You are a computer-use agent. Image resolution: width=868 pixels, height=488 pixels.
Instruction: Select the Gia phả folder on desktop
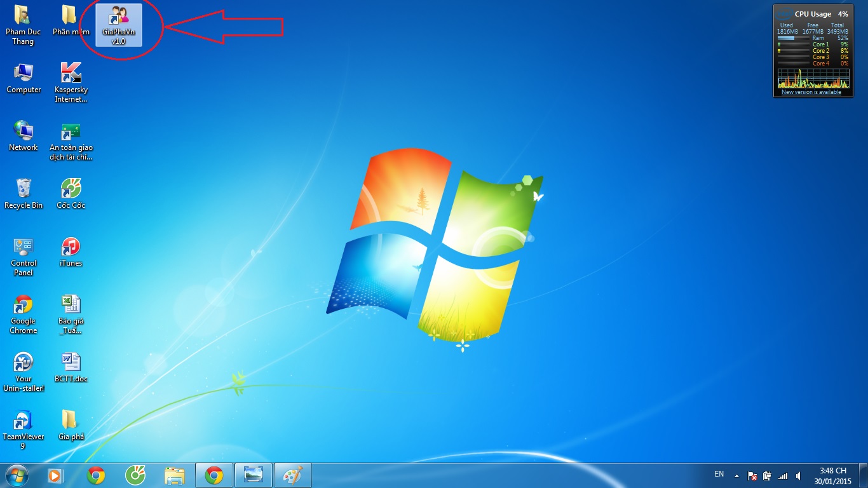pyautogui.click(x=71, y=426)
